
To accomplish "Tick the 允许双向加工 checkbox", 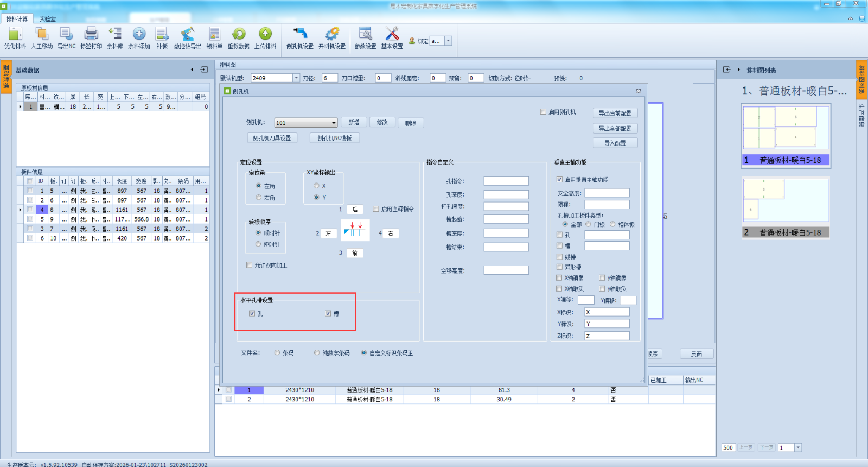I will point(250,266).
